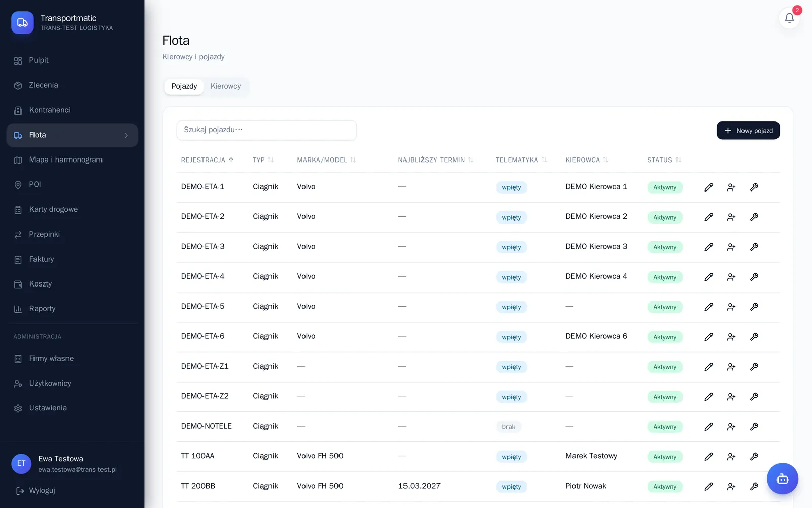
Task: Switch to the Kierowcy tab
Action: coord(226,86)
